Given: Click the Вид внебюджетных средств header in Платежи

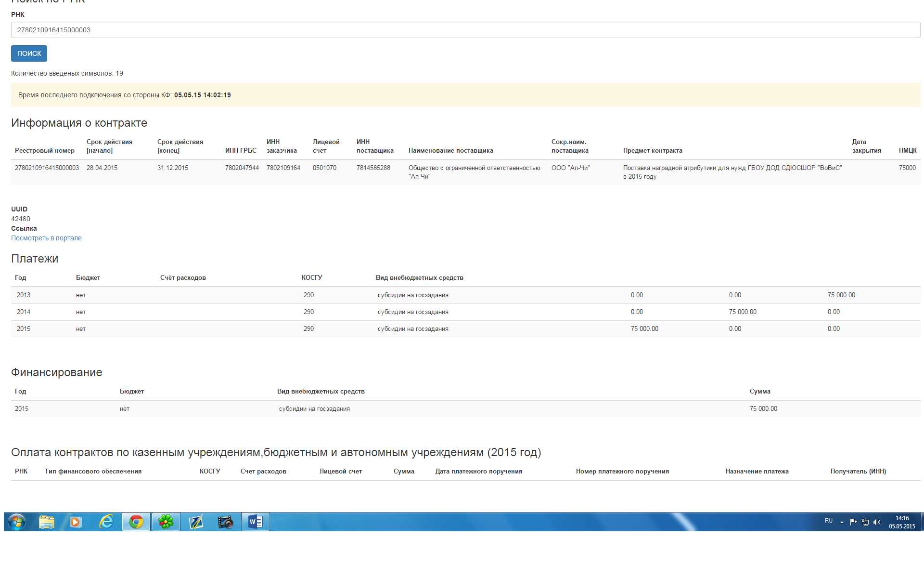Looking at the screenshot, I should [420, 277].
